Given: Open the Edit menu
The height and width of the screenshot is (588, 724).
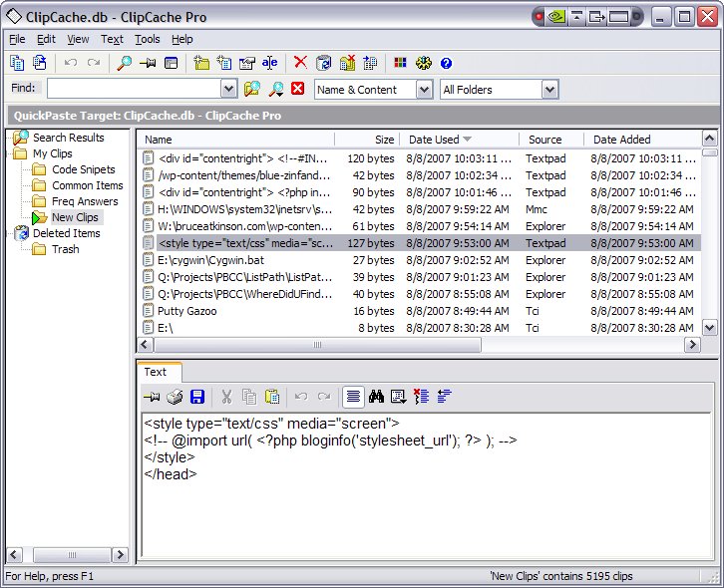Looking at the screenshot, I should pyautogui.click(x=46, y=39).
